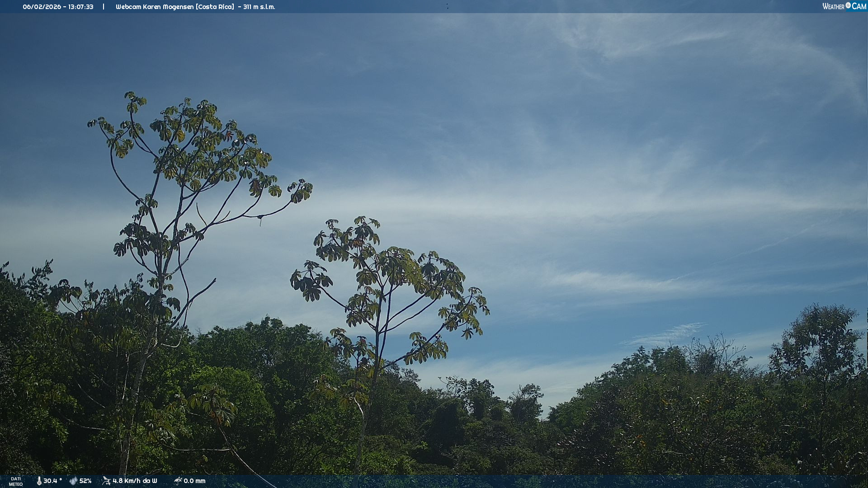This screenshot has width=868, height=488.
Task: Click the vertical separator after the timestamp
Action: (x=104, y=7)
